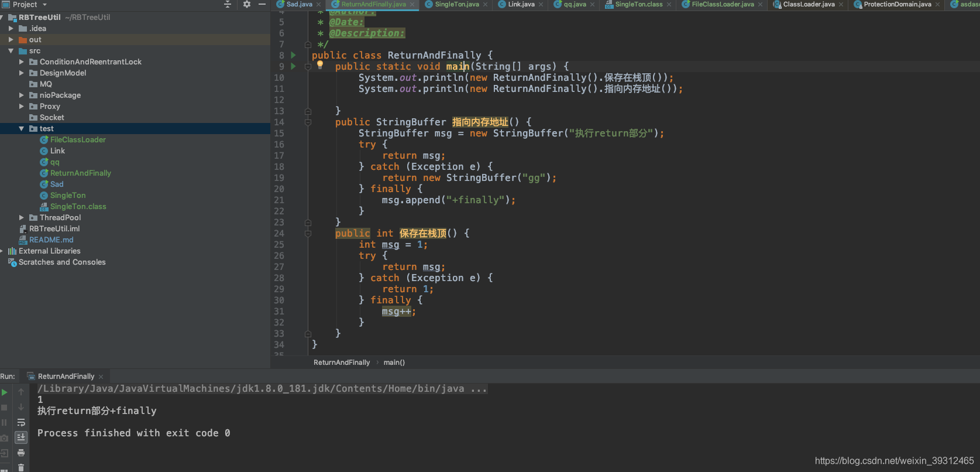Select ReturnAndFinally in the project tree
Viewport: 980px width, 472px height.
coord(80,173)
